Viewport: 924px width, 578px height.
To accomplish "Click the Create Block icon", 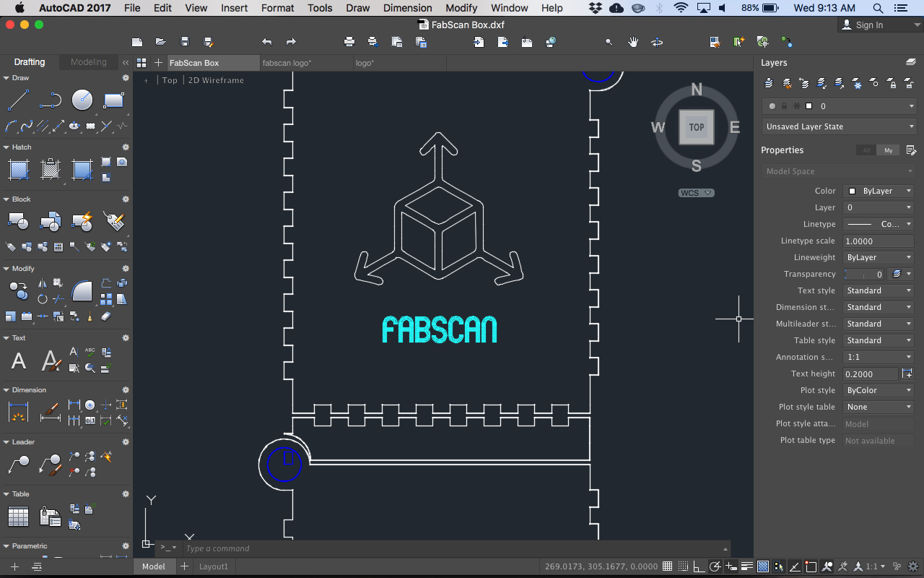I will coord(18,220).
